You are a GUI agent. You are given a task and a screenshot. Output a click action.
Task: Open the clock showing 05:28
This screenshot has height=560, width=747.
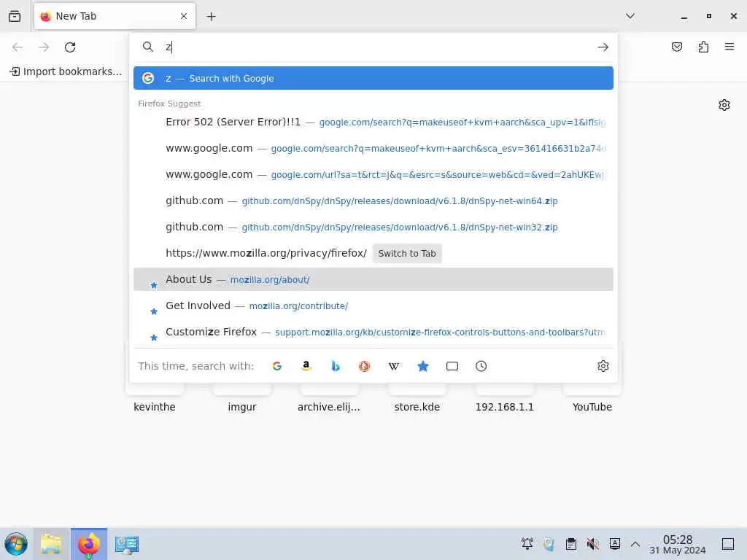coord(678,544)
